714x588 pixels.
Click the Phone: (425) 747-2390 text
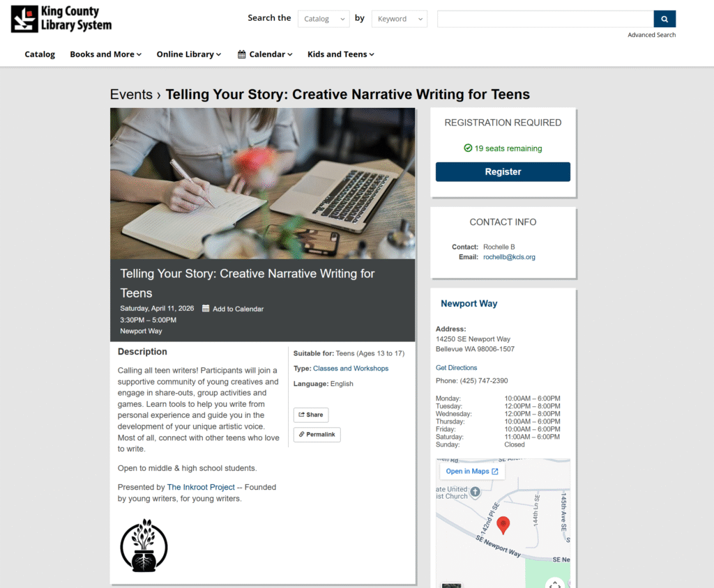pos(472,381)
